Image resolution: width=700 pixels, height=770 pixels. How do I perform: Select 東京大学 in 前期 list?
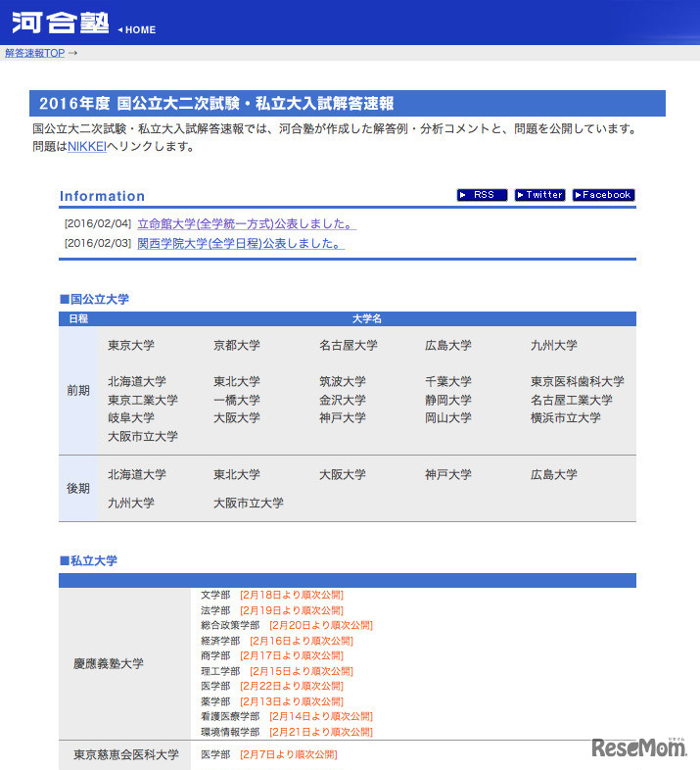click(131, 345)
